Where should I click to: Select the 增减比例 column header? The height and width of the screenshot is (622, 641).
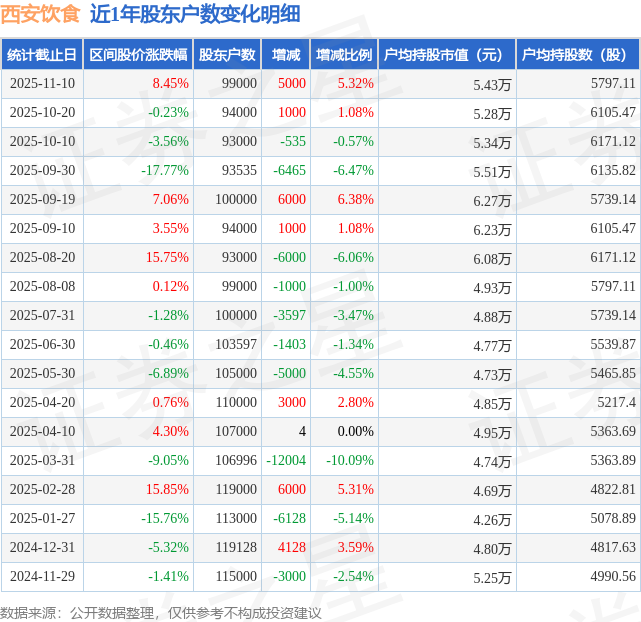click(x=344, y=54)
